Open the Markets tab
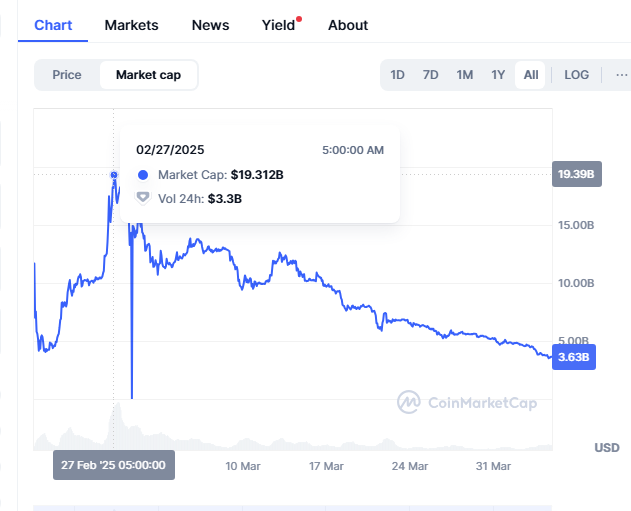The width and height of the screenshot is (631, 511). pos(131,25)
